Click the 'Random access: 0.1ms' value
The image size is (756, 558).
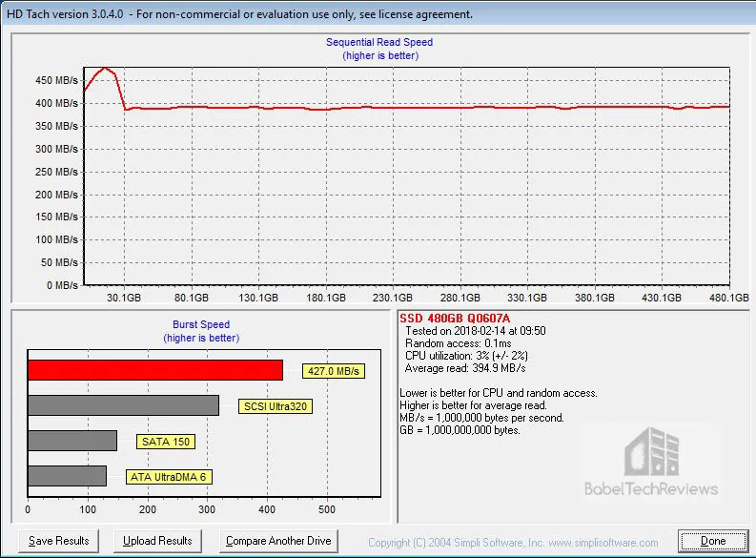tap(459, 343)
